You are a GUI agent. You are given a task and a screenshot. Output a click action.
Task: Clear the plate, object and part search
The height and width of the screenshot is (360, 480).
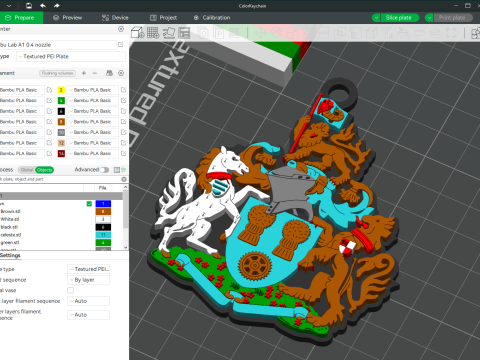coord(124,179)
